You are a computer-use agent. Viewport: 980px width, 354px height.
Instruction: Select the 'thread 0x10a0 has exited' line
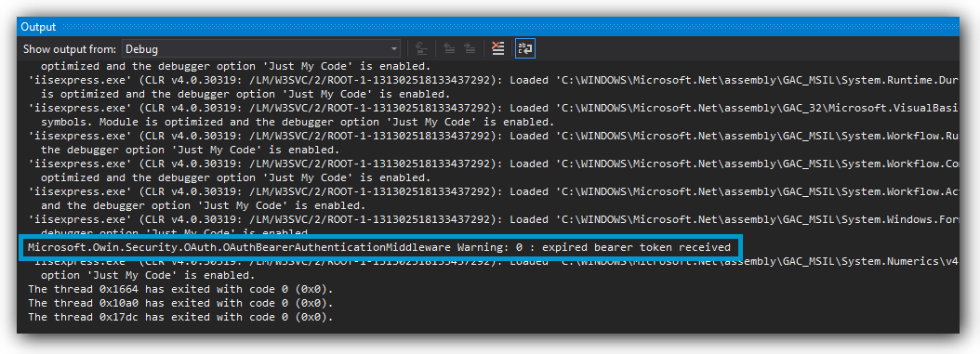coord(180,303)
